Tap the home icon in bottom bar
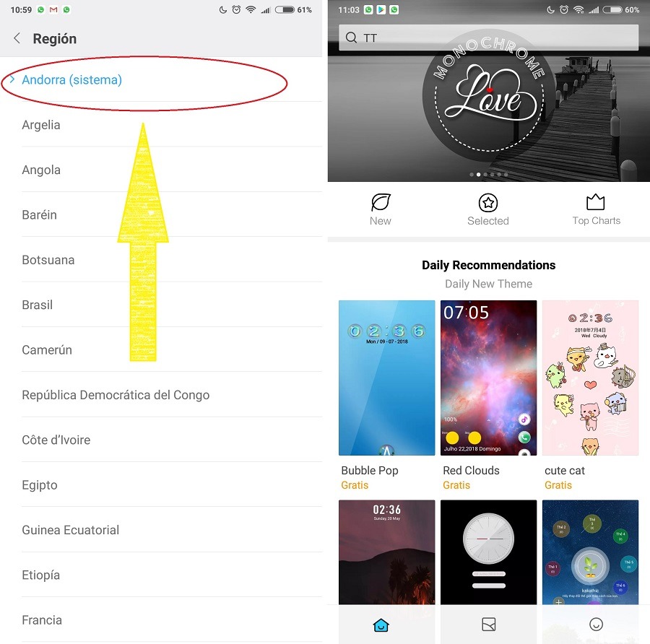The width and height of the screenshot is (650, 644). point(381,625)
